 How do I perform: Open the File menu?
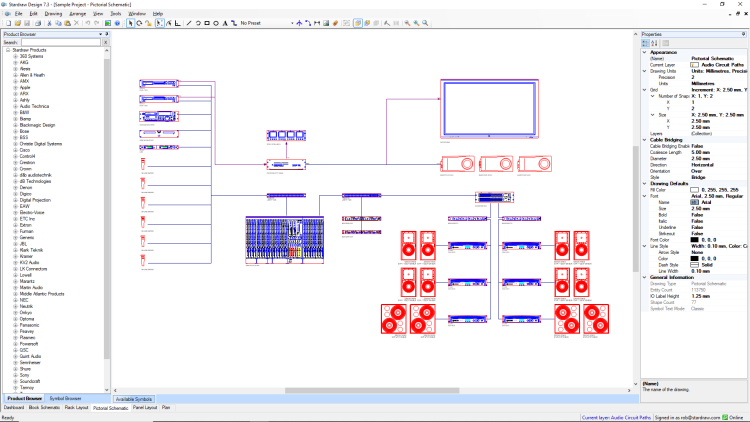coord(19,14)
